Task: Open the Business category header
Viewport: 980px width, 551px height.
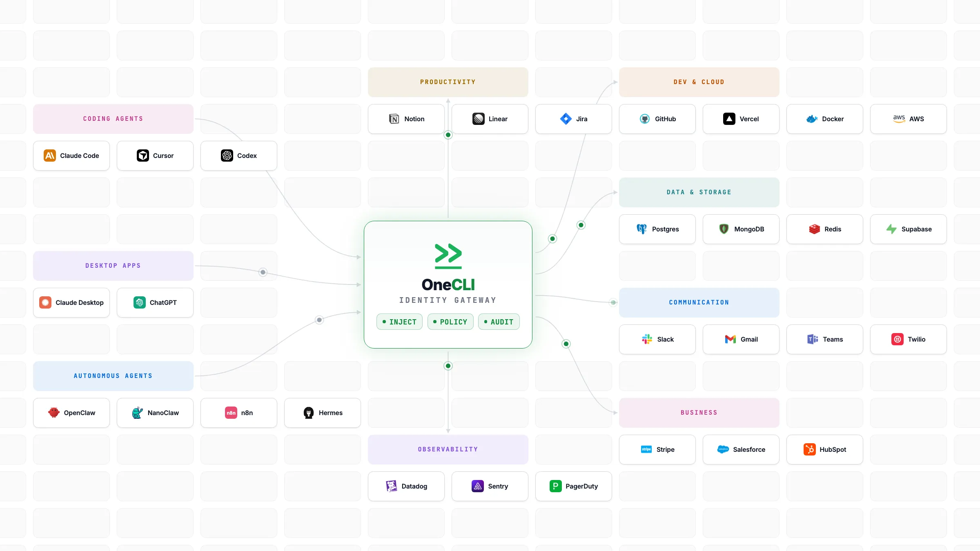Action: pyautogui.click(x=699, y=413)
